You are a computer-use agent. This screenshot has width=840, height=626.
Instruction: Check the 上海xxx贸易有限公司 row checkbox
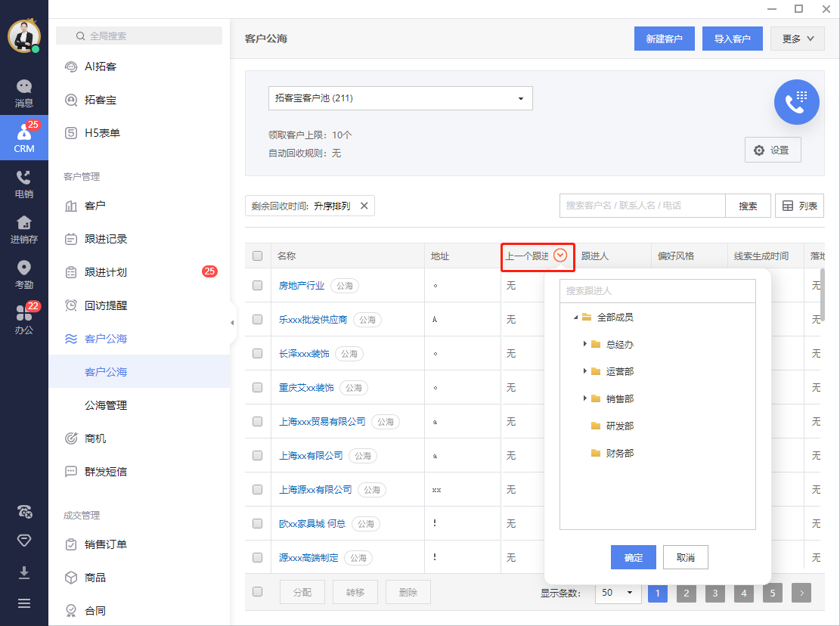[258, 421]
